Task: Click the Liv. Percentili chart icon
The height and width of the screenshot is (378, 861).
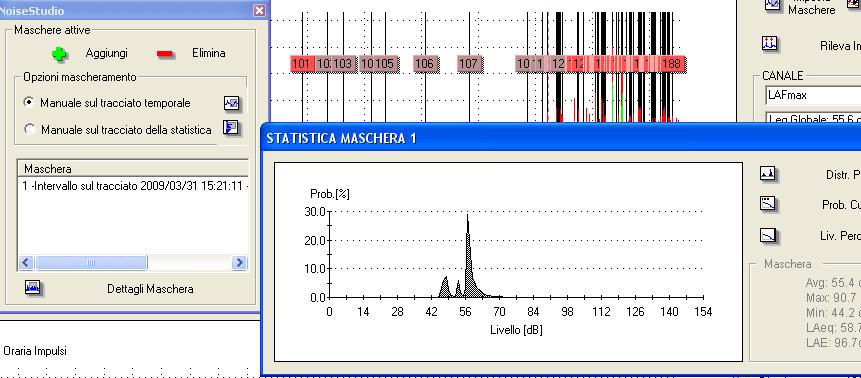Action: tap(768, 235)
